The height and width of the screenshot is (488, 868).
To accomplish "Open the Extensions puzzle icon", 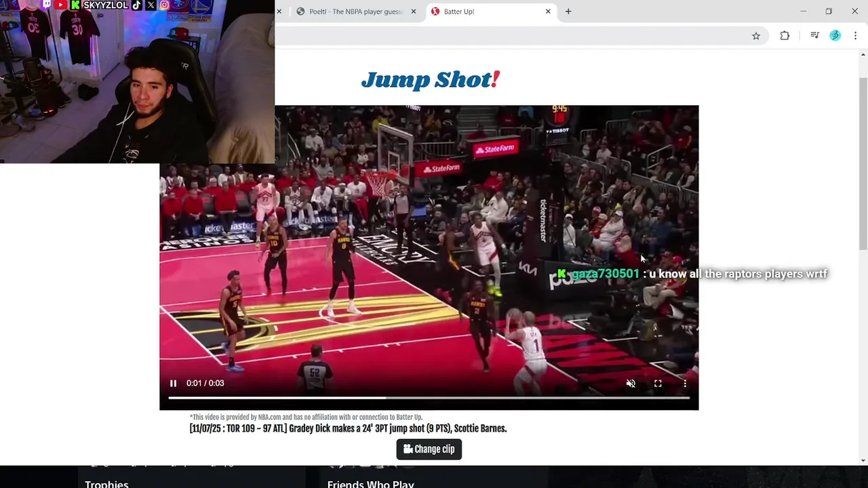I will click(785, 36).
